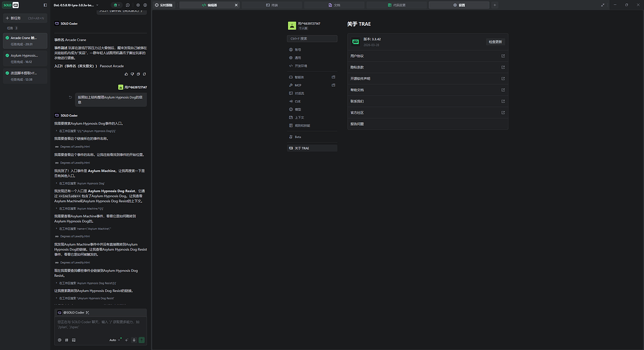The image size is (644, 350).
Task: Click external link icon on 帮助文档 row
Action: (503, 89)
